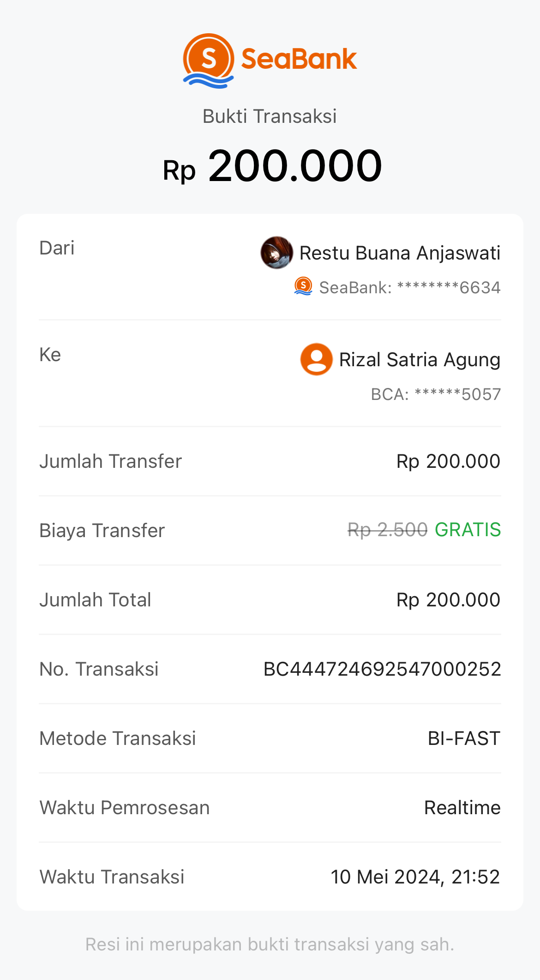The height and width of the screenshot is (980, 540).
Task: Click the SeaBank logo at top
Action: pyautogui.click(x=270, y=60)
